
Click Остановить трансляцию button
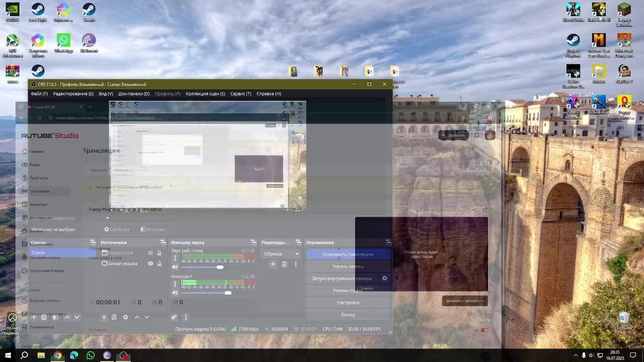348,254
